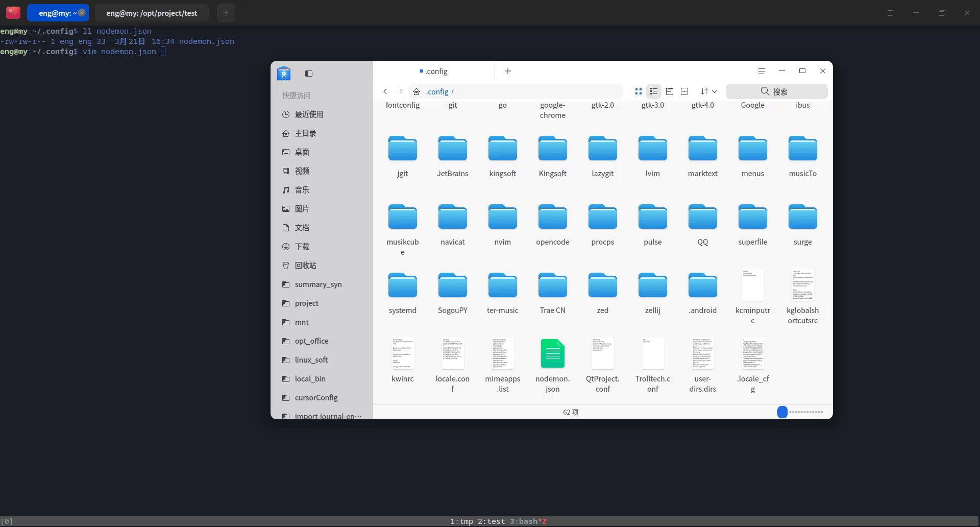Click the blue scroll slider at bottom right
980x527 pixels.
(x=782, y=412)
